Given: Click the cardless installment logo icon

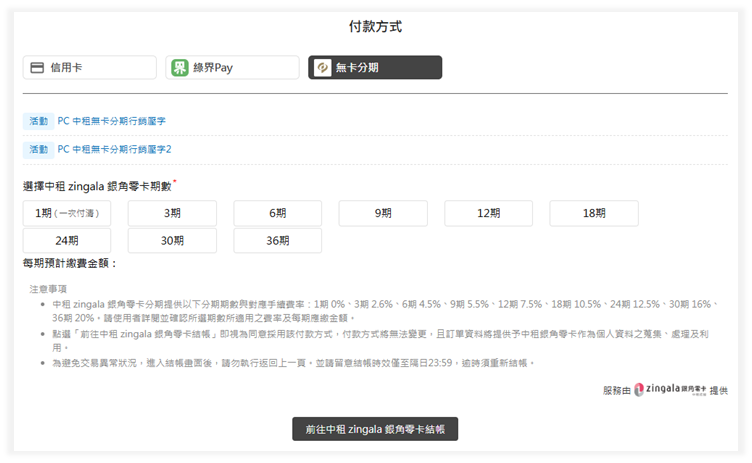Looking at the screenshot, I should (x=323, y=68).
